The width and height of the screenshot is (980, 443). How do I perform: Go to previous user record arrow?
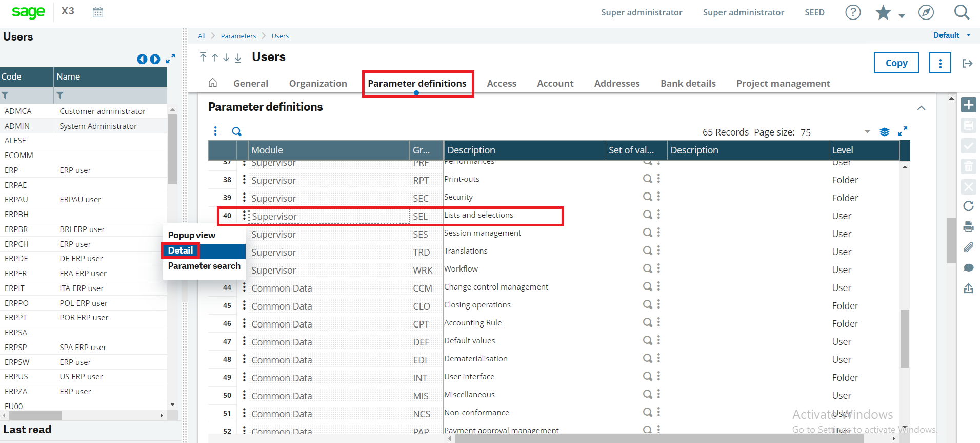(215, 57)
